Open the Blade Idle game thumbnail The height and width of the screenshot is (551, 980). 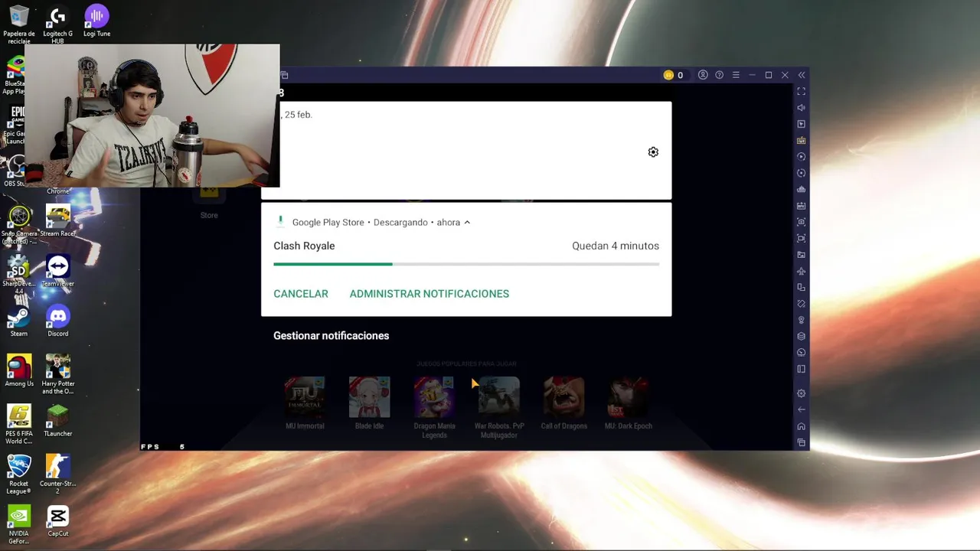[x=370, y=397]
